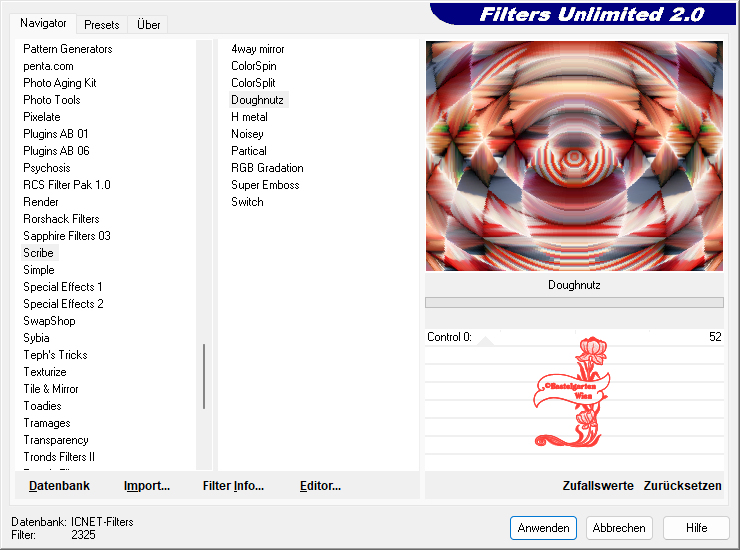Select Pixelate category
The height and width of the screenshot is (550, 740).
coord(42,117)
